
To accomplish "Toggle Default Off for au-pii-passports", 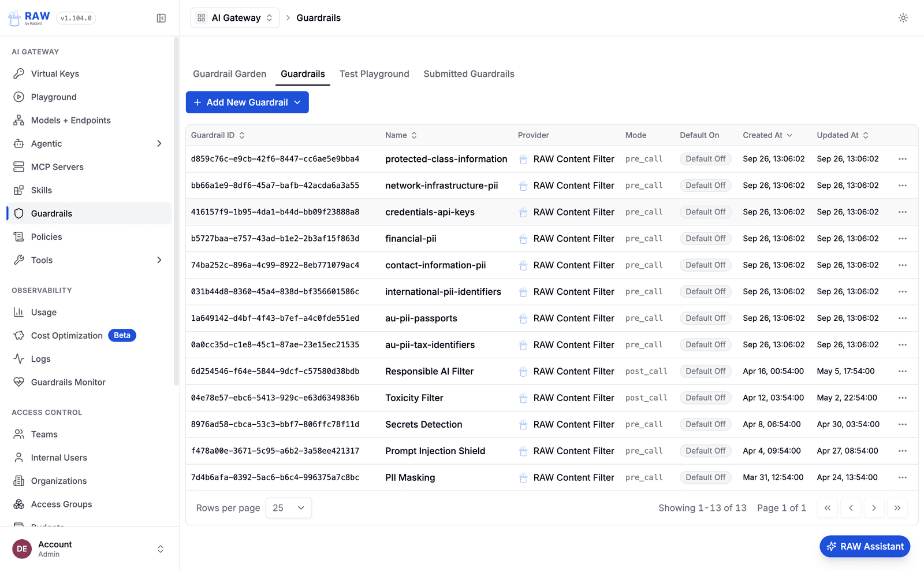I will pyautogui.click(x=705, y=318).
